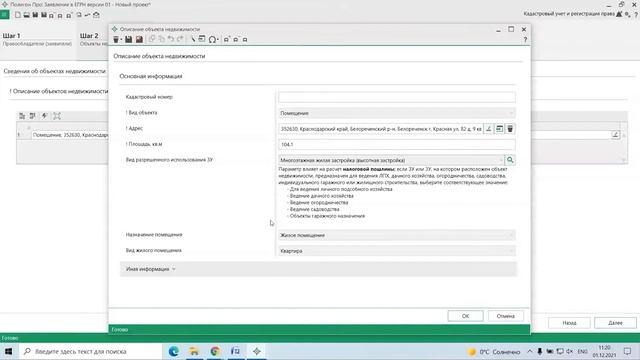Viewport: 640px width, 360px height.
Task: Click the redo icon in the dialog toolbar
Action: point(180,39)
